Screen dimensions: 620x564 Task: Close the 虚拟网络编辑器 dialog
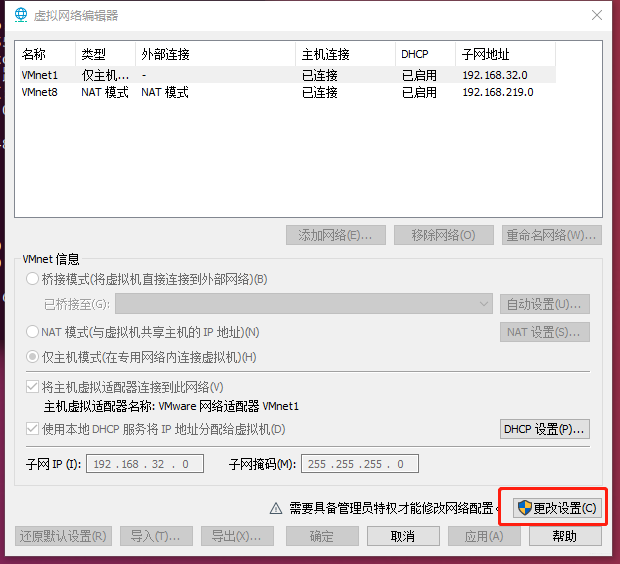(x=597, y=15)
